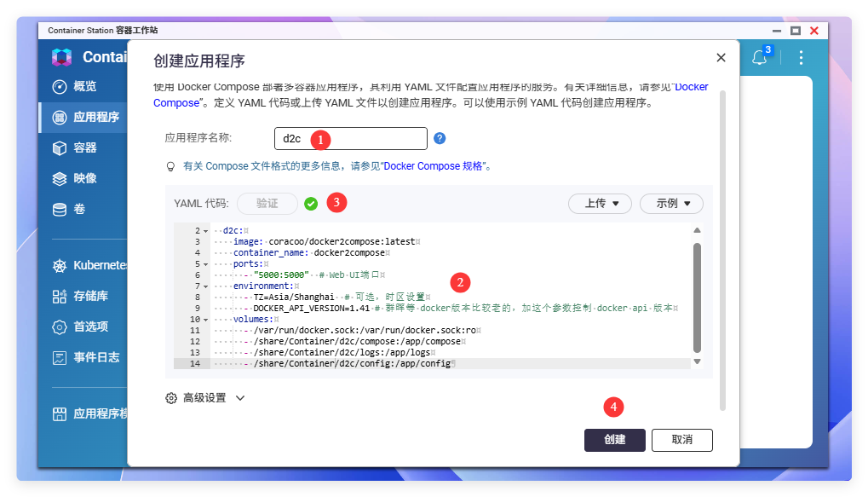The height and width of the screenshot is (497, 868).
Task: Open the 应用程序模板 templates icon
Action: [x=60, y=414]
